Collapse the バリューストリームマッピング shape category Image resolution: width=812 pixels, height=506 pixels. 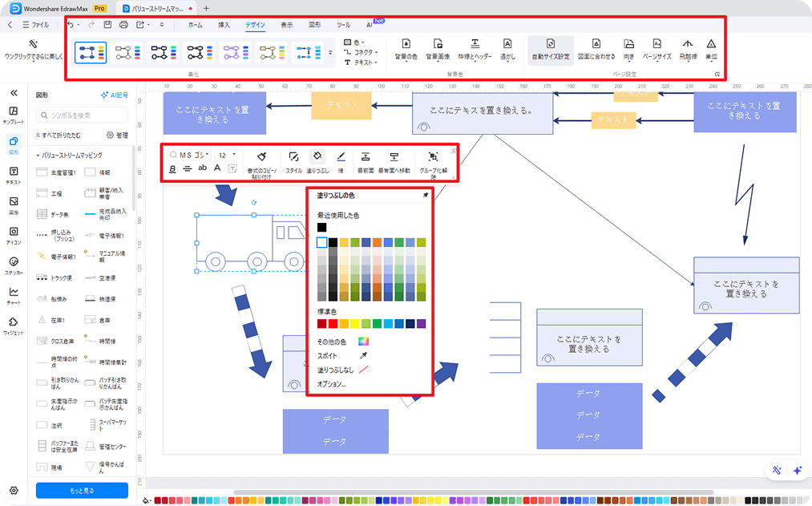tap(38, 155)
